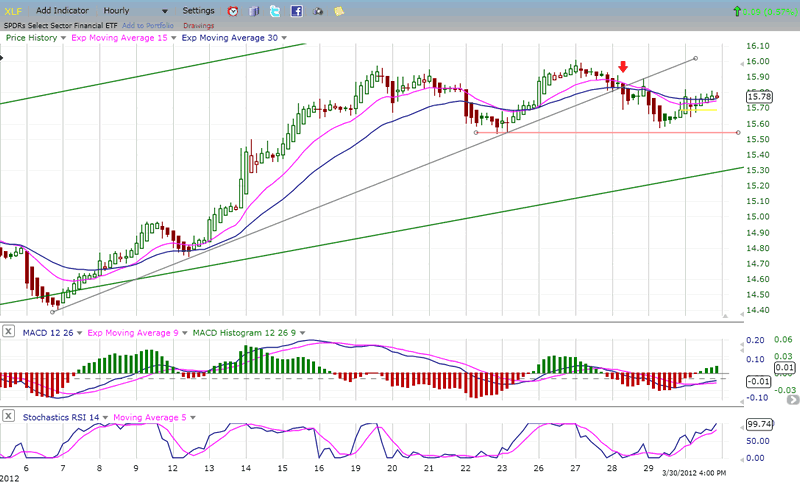Click the alarm clock alert icon
800x483 pixels.
pyautogui.click(x=232, y=11)
